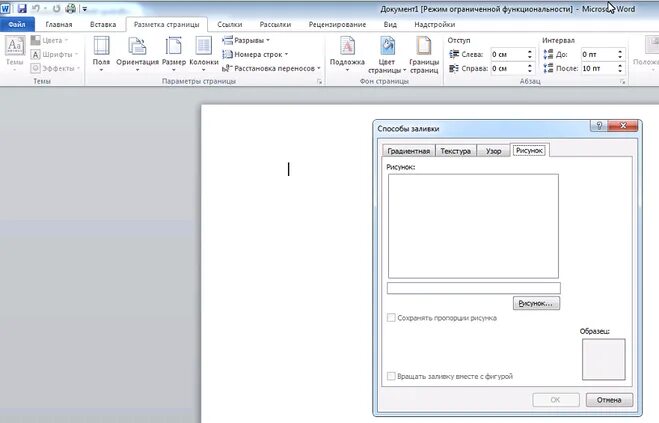
Task: Open the Поля margins menu
Action: point(101,53)
